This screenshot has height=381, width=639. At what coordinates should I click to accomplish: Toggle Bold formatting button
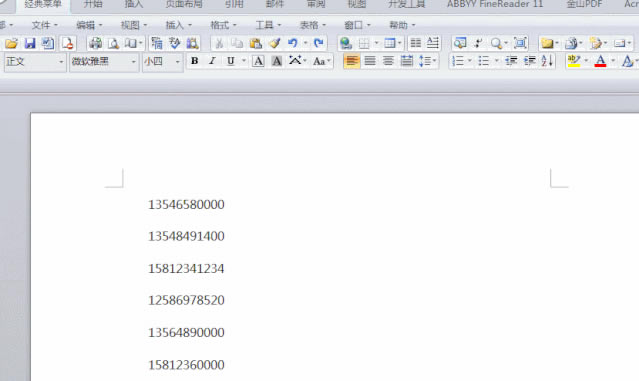pyautogui.click(x=195, y=61)
